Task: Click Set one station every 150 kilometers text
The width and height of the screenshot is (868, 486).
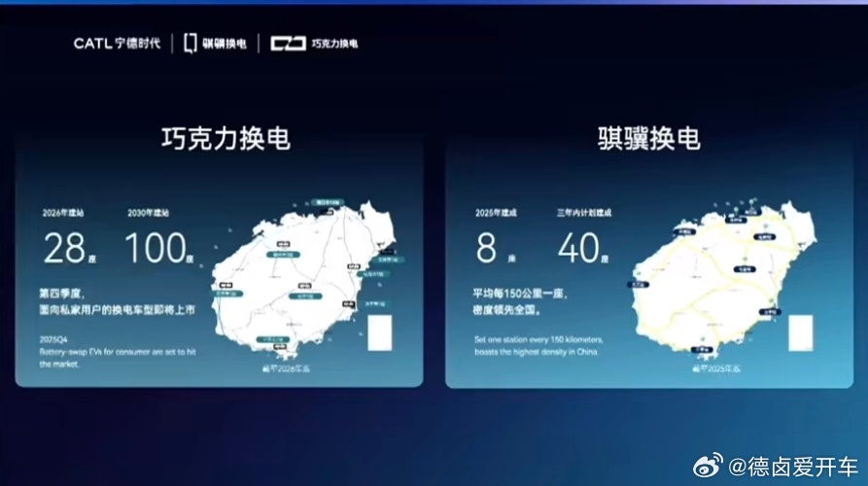Action: click(x=538, y=339)
